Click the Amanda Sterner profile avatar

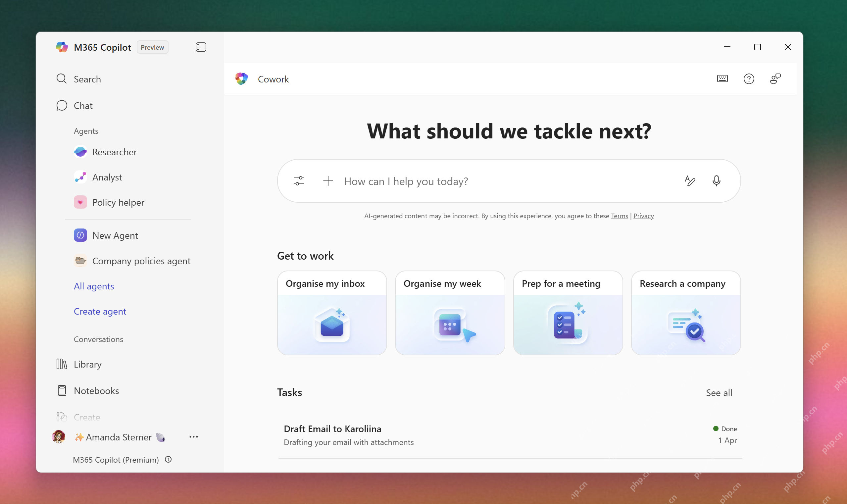[59, 437]
